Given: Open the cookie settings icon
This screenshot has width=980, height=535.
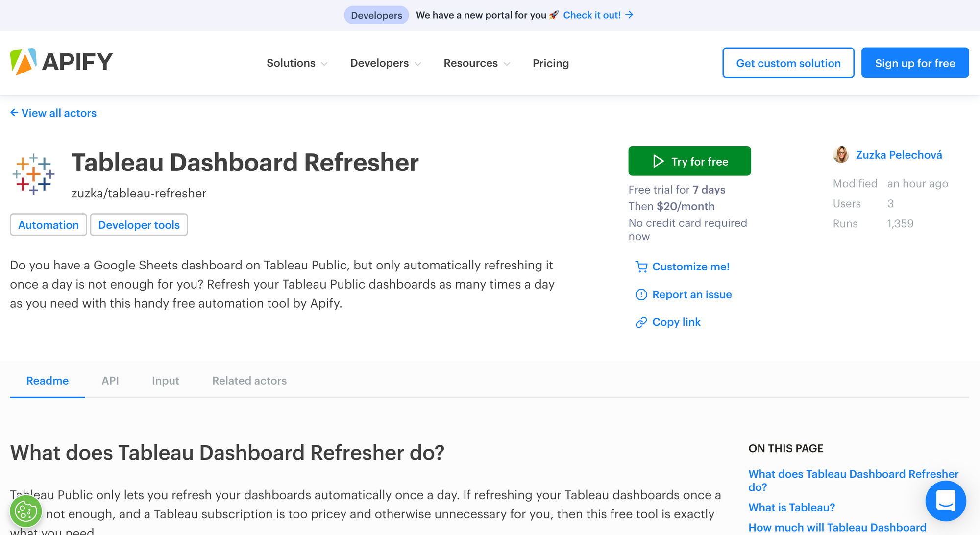Looking at the screenshot, I should pos(26,511).
